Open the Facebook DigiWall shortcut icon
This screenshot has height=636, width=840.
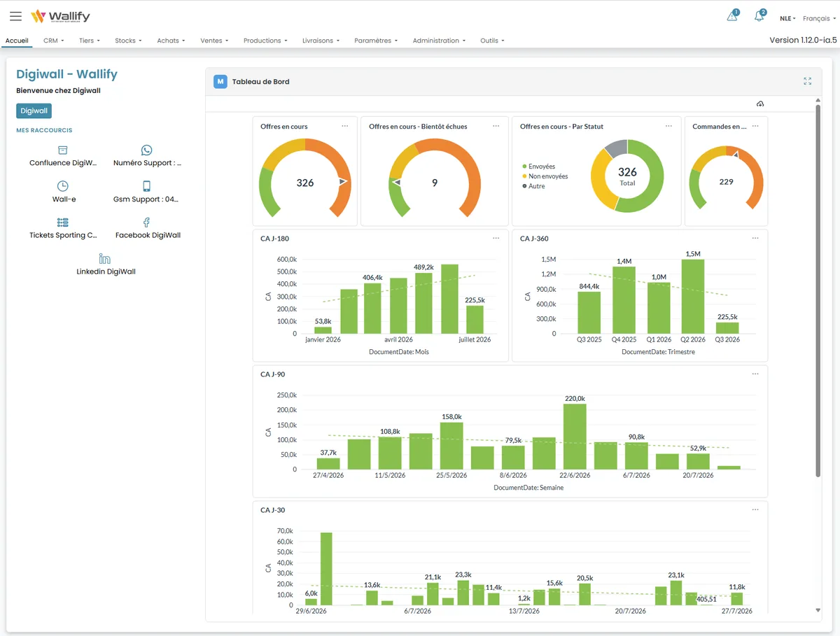tap(146, 222)
